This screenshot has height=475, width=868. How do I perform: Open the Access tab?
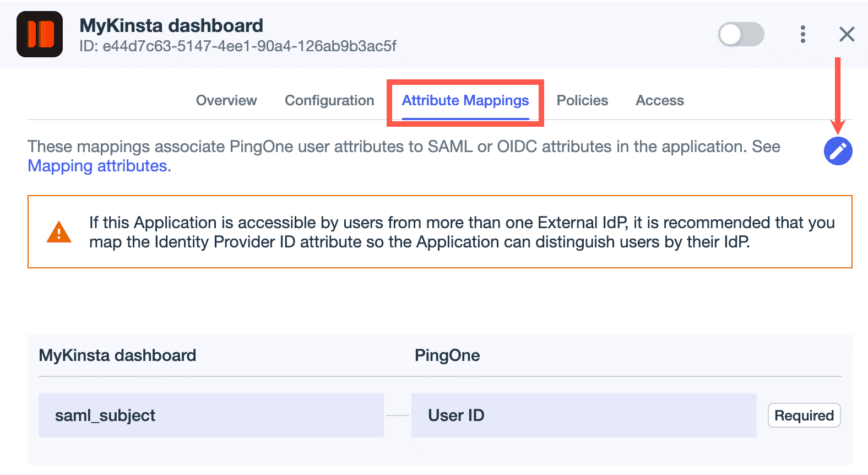659,100
